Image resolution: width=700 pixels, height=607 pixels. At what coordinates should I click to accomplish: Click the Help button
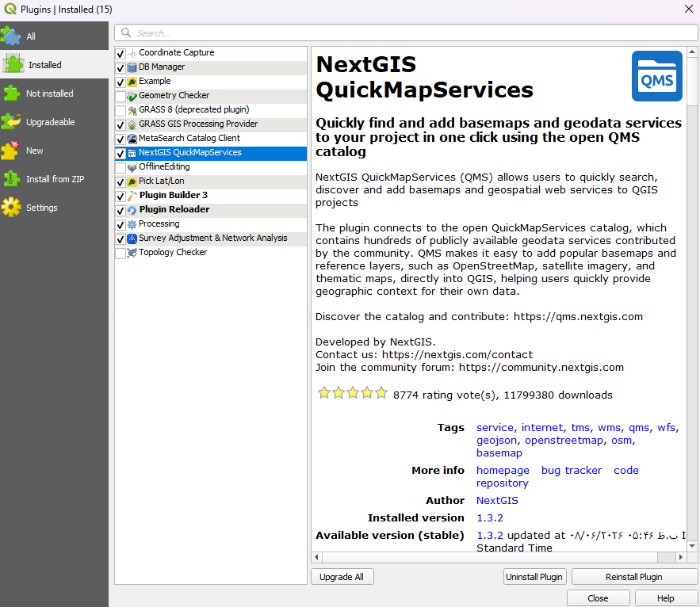pos(666,598)
